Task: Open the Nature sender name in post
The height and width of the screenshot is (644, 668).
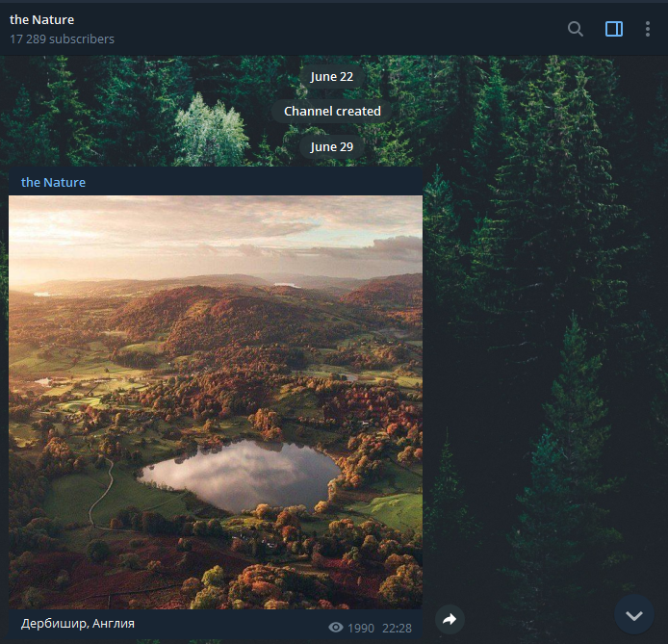Action: 53,182
